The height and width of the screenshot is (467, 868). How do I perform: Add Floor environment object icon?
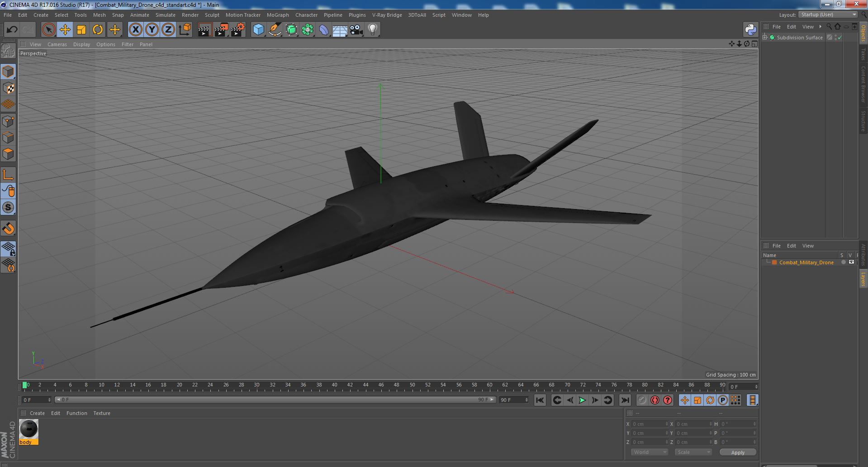(340, 30)
